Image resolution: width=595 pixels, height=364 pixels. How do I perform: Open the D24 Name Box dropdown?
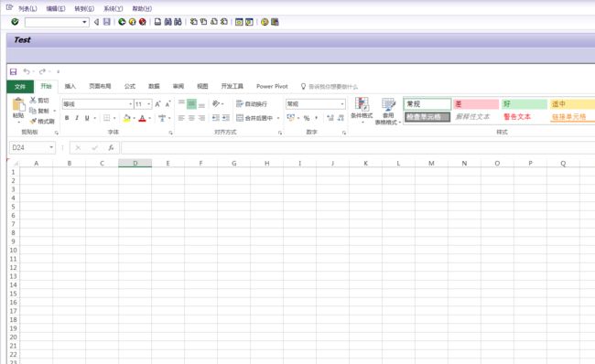click(x=51, y=147)
